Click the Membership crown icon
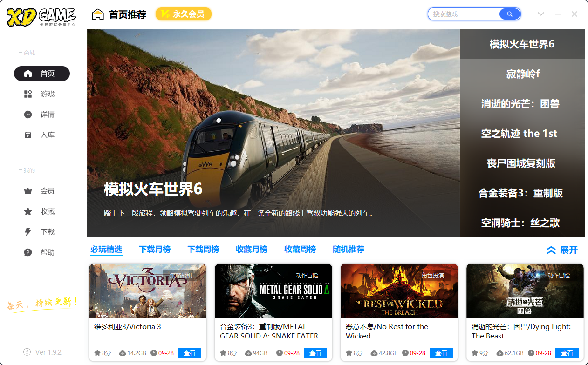The width and height of the screenshot is (588, 365). (x=28, y=191)
